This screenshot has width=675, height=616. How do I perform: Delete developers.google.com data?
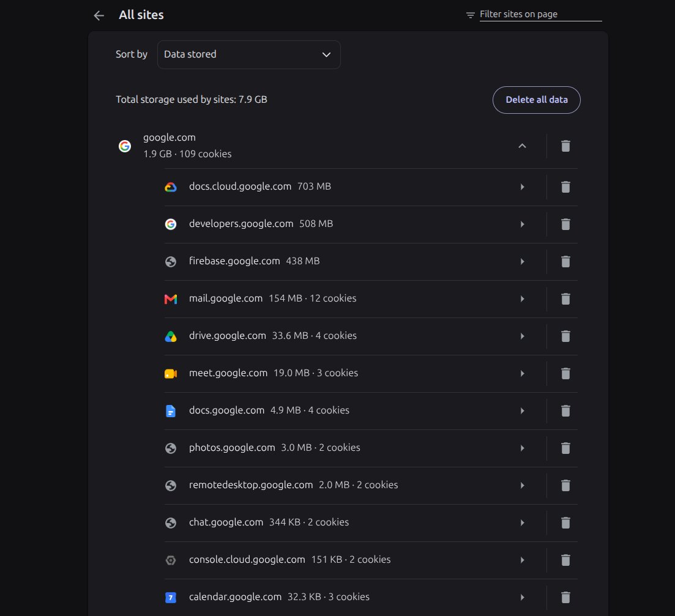coord(565,224)
